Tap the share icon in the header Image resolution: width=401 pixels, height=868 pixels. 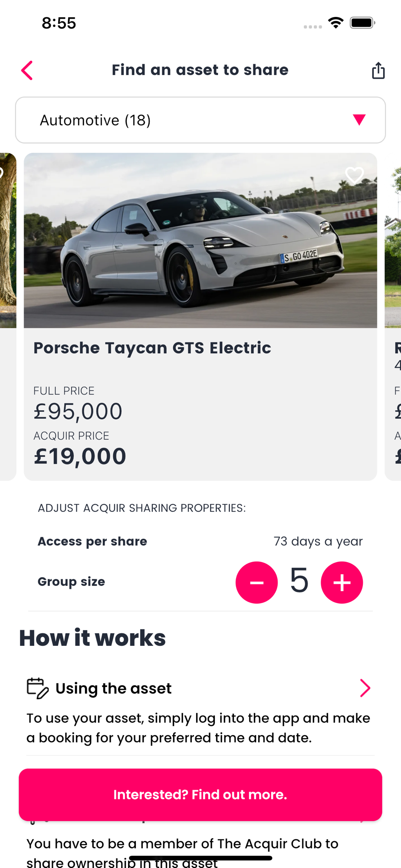pos(378,70)
